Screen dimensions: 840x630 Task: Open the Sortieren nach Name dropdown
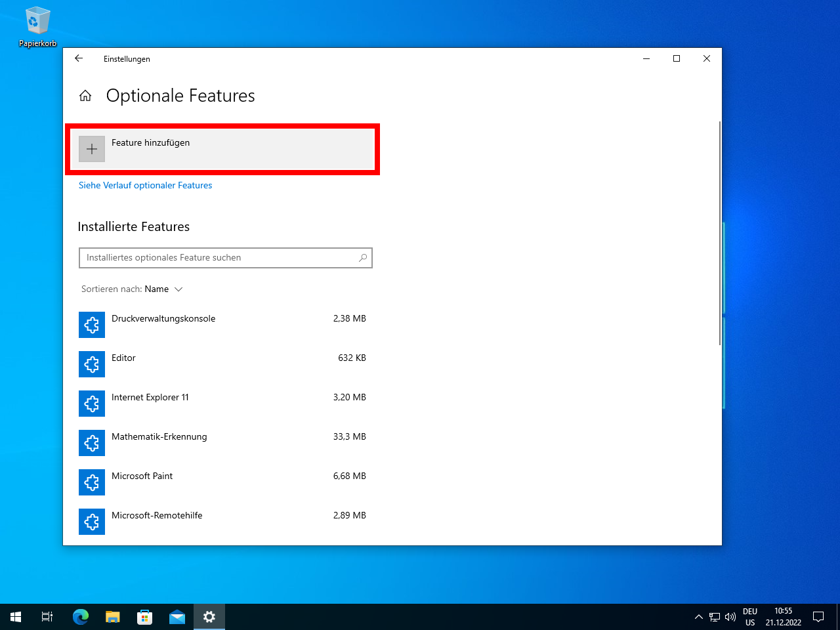click(132, 289)
